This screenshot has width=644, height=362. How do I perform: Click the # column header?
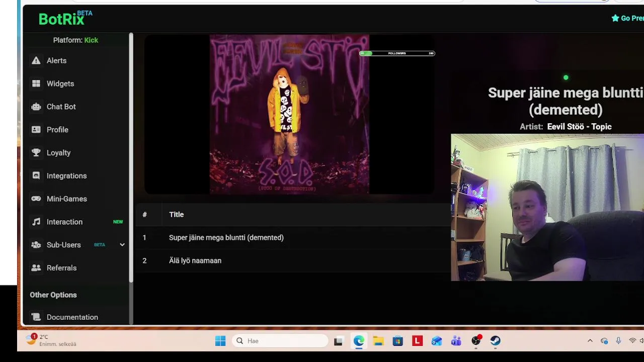click(x=144, y=215)
